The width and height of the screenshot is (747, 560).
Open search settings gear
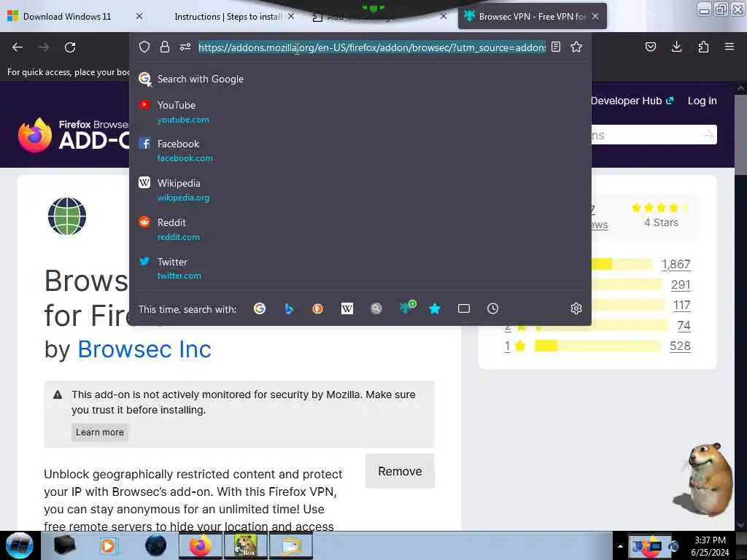(x=576, y=308)
